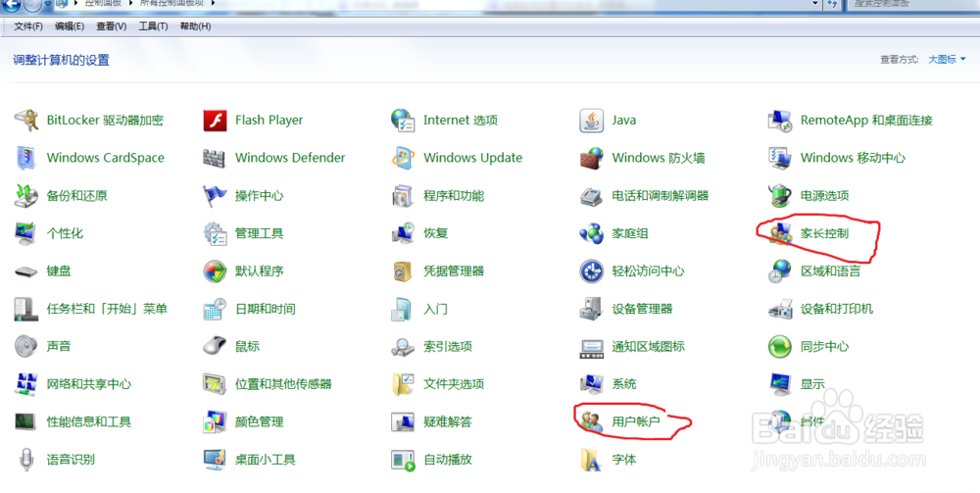Image resolution: width=980 pixels, height=493 pixels.
Task: Open 家庭组 link
Action: [x=630, y=233]
